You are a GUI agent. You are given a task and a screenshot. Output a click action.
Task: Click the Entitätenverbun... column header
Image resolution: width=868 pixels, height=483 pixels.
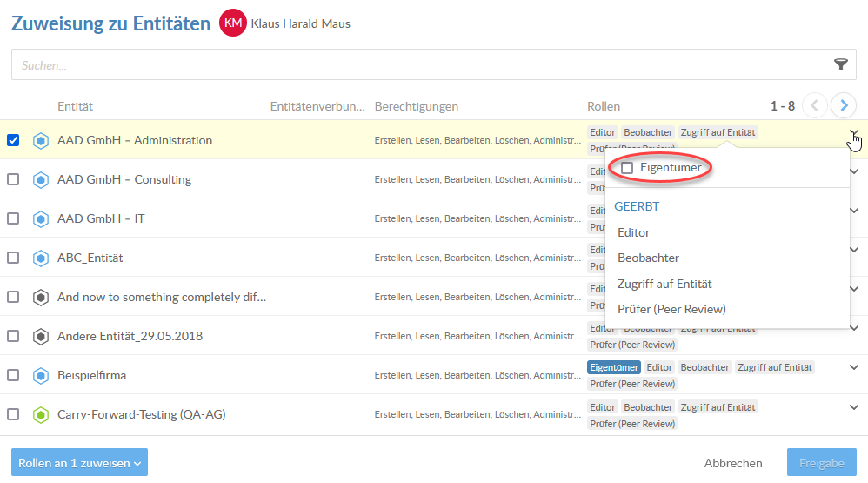point(317,106)
